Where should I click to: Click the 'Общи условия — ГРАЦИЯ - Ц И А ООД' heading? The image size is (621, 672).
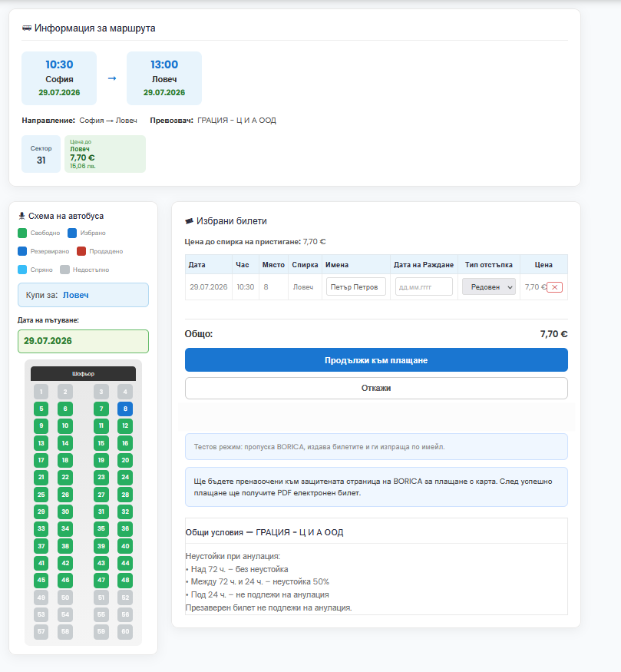[x=264, y=532]
